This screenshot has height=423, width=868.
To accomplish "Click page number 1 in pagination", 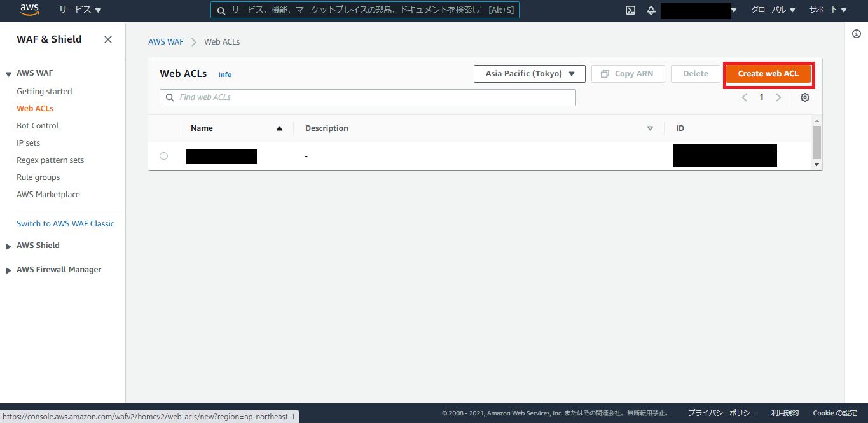I will pos(761,97).
